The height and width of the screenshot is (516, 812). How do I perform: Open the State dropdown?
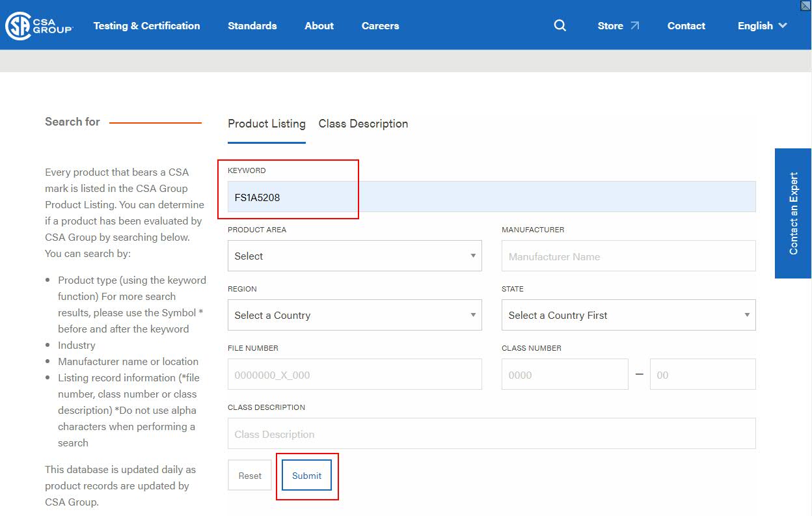click(629, 315)
